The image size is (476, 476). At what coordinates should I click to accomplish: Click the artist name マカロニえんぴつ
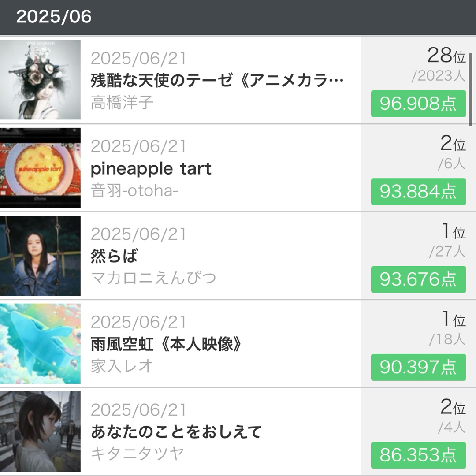(153, 279)
